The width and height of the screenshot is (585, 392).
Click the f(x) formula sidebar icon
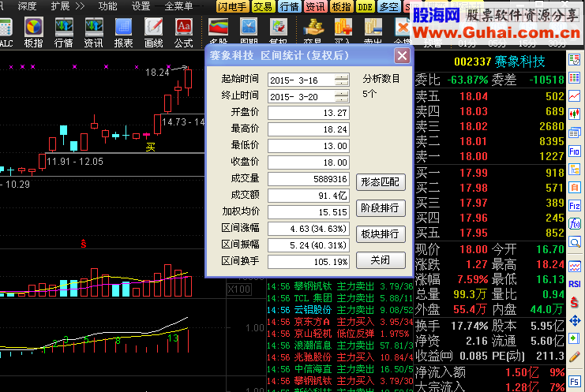tap(575, 223)
